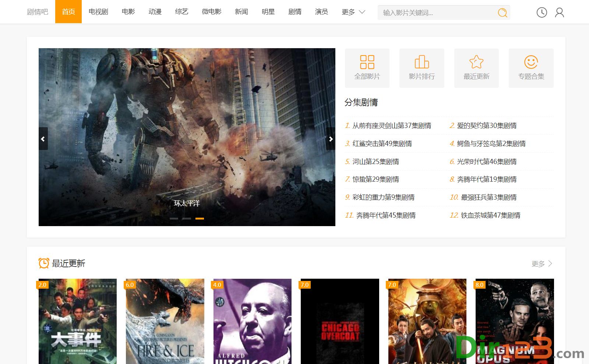Open 最近更新 star icon tile
Viewport: 589px width, 364px height.
pyautogui.click(x=476, y=68)
